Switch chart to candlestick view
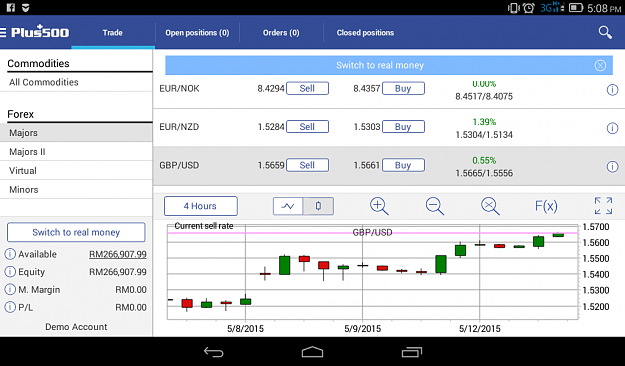 point(318,206)
